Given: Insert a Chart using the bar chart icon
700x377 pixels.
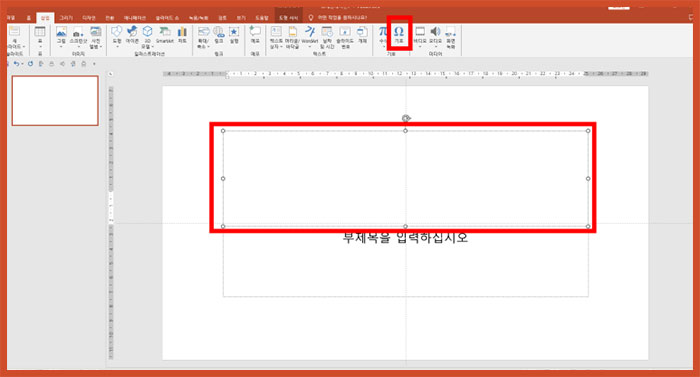Looking at the screenshot, I should pyautogui.click(x=182, y=31).
